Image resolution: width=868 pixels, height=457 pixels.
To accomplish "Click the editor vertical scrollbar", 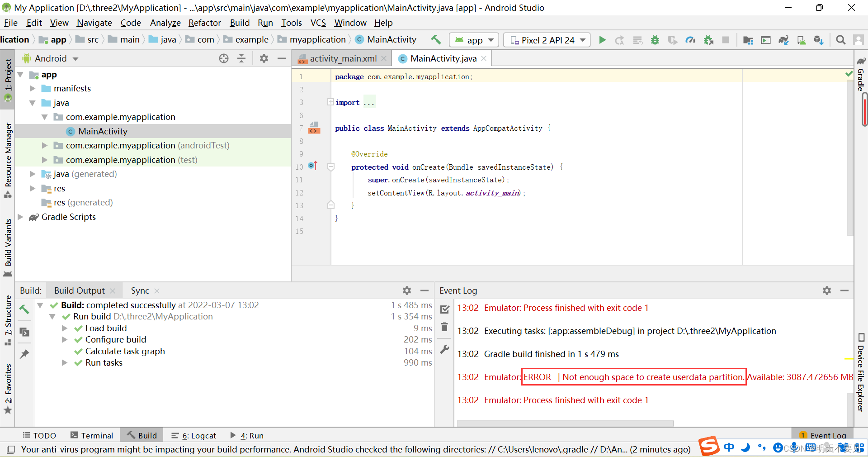I will [x=850, y=158].
